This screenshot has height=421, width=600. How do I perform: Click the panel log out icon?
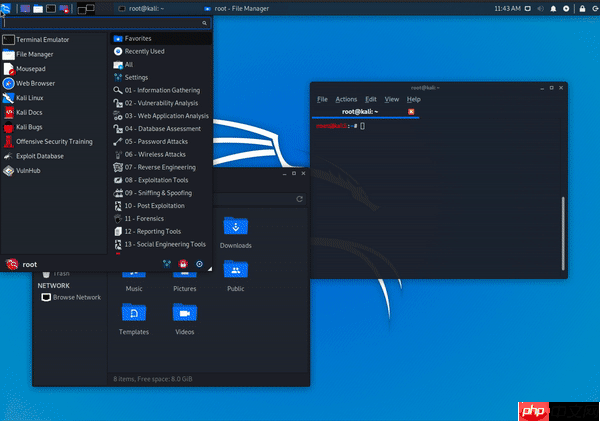coord(595,8)
